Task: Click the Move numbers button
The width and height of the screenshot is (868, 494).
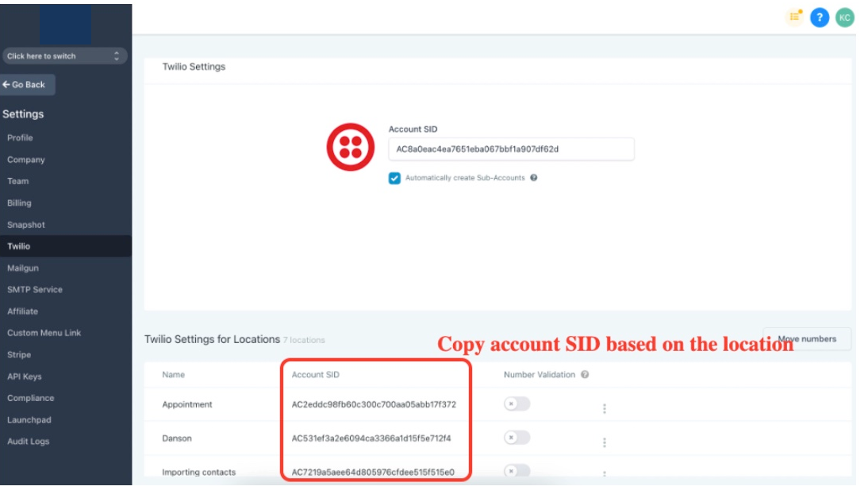Action: click(807, 339)
